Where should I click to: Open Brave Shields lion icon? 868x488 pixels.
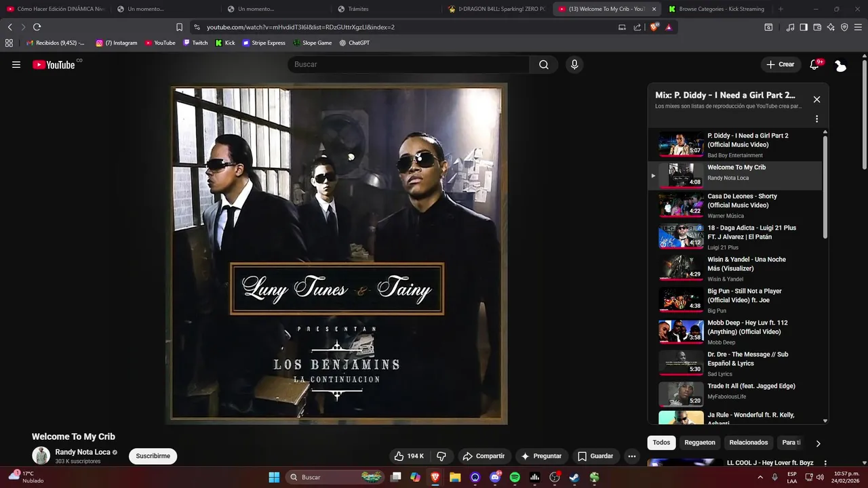coord(654,27)
